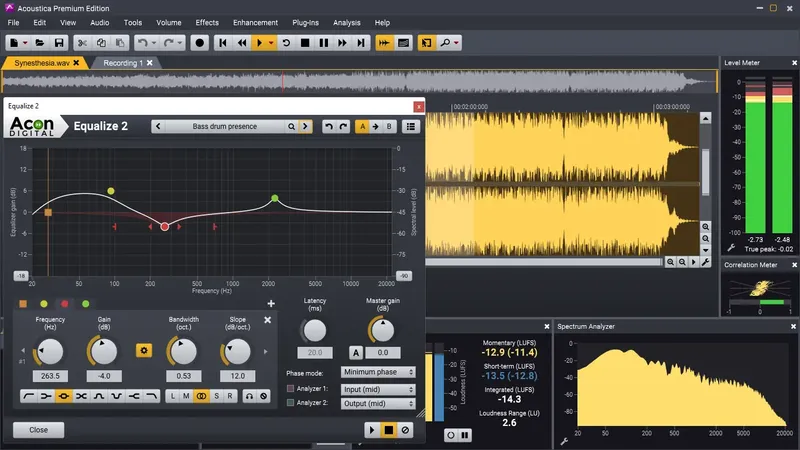The height and width of the screenshot is (450, 800).
Task: Go to previous Equalize 2 preset
Action: [x=158, y=127]
